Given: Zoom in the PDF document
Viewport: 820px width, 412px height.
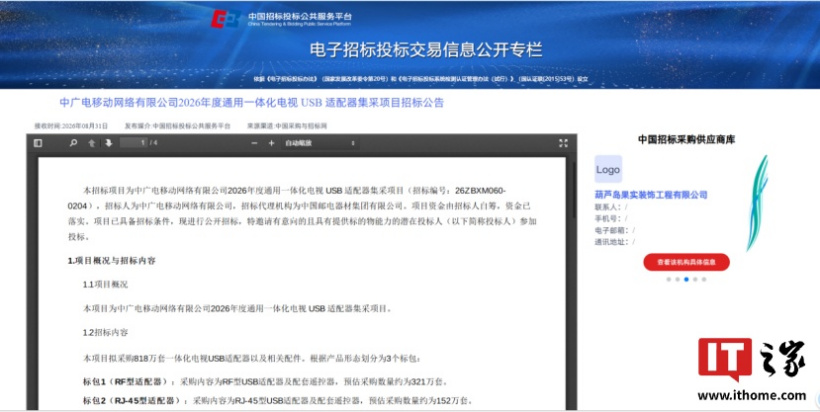Looking at the screenshot, I should [271, 143].
